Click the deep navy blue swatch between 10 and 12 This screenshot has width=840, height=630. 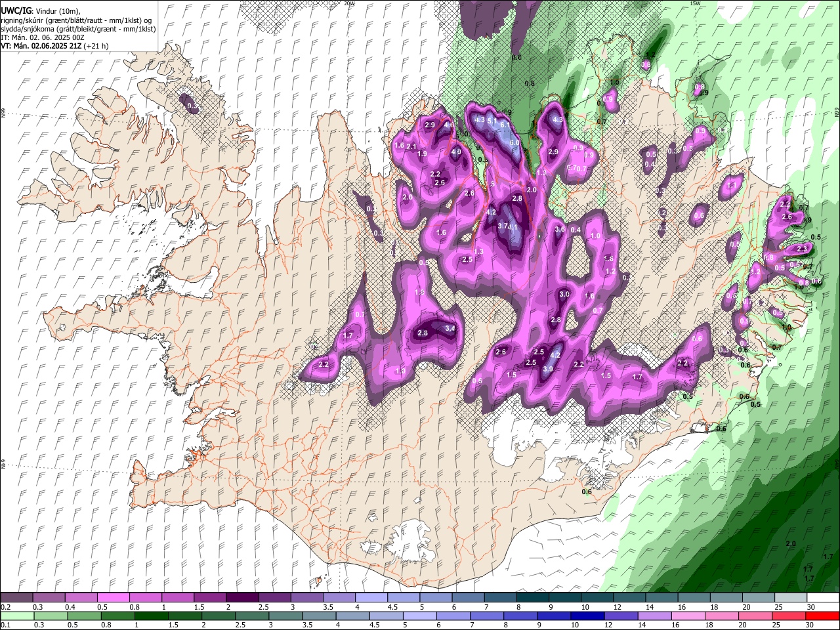pos(587,616)
